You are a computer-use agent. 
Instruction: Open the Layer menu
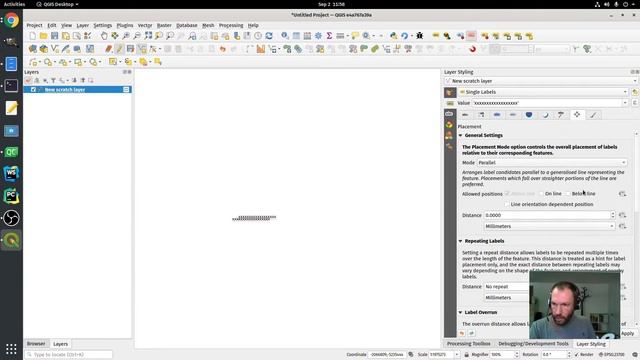coord(82,25)
